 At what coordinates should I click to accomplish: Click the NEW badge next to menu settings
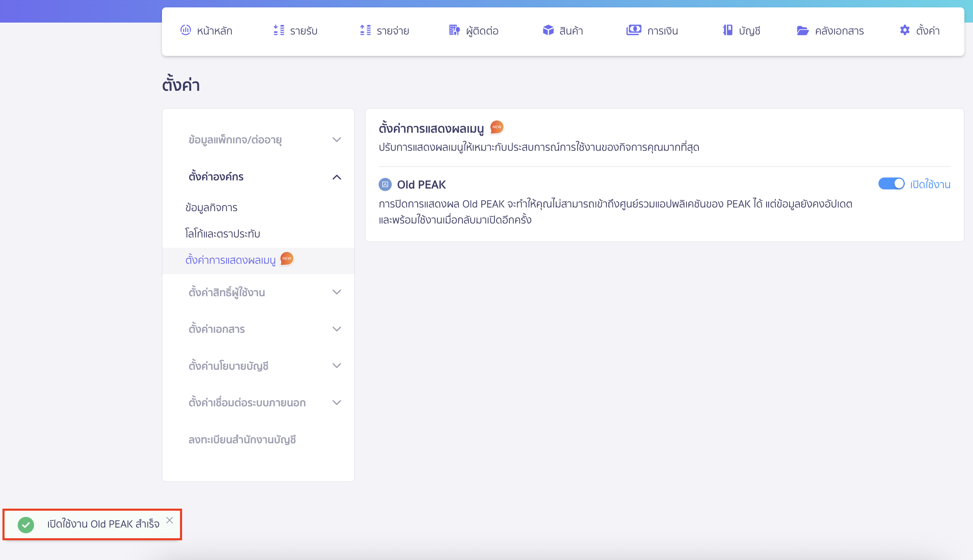pos(287,258)
